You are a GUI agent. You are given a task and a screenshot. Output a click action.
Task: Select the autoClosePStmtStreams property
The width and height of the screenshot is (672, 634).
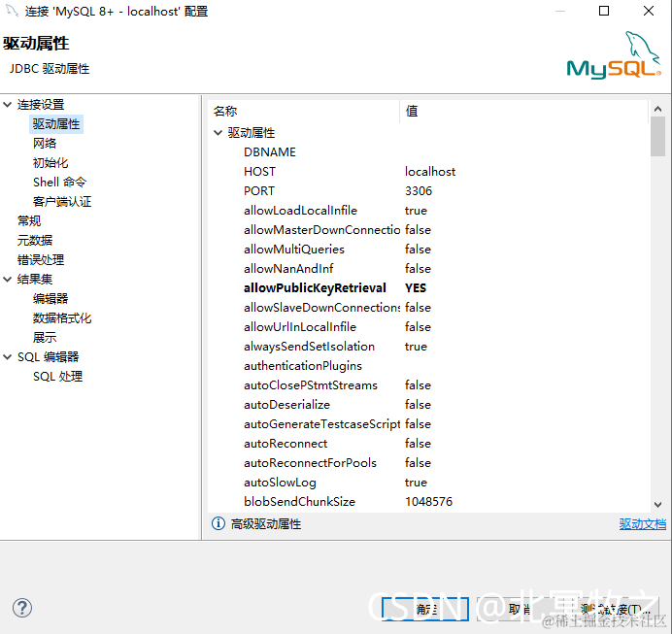pos(311,385)
